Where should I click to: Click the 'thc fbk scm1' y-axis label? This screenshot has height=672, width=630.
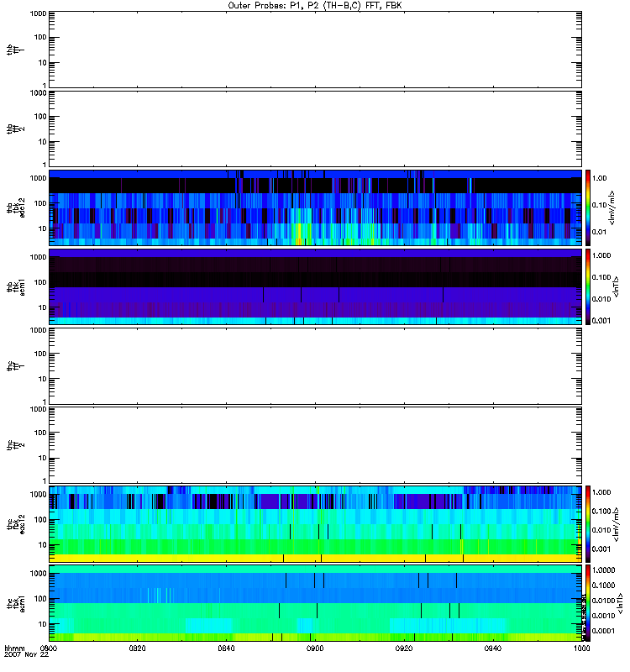[12, 603]
